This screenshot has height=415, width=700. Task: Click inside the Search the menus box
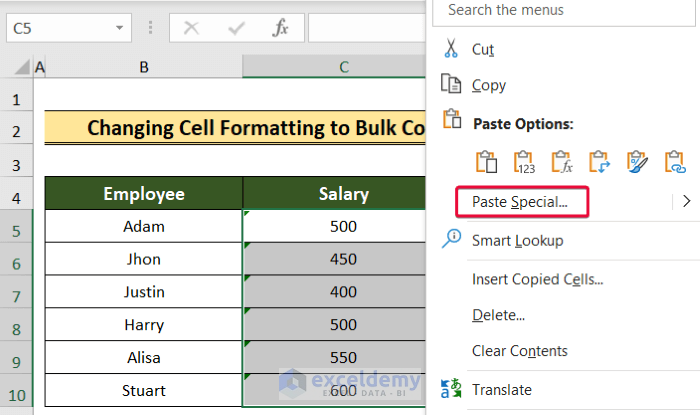pos(560,10)
